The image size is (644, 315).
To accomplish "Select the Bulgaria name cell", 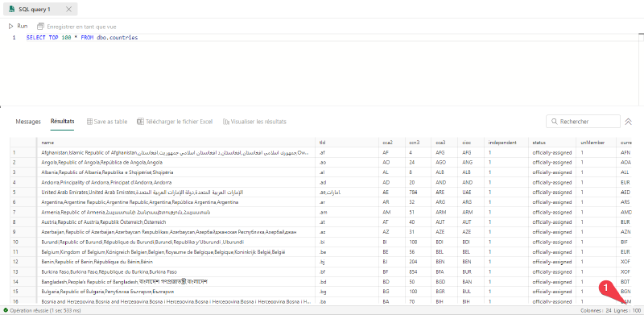I will 175,292.
